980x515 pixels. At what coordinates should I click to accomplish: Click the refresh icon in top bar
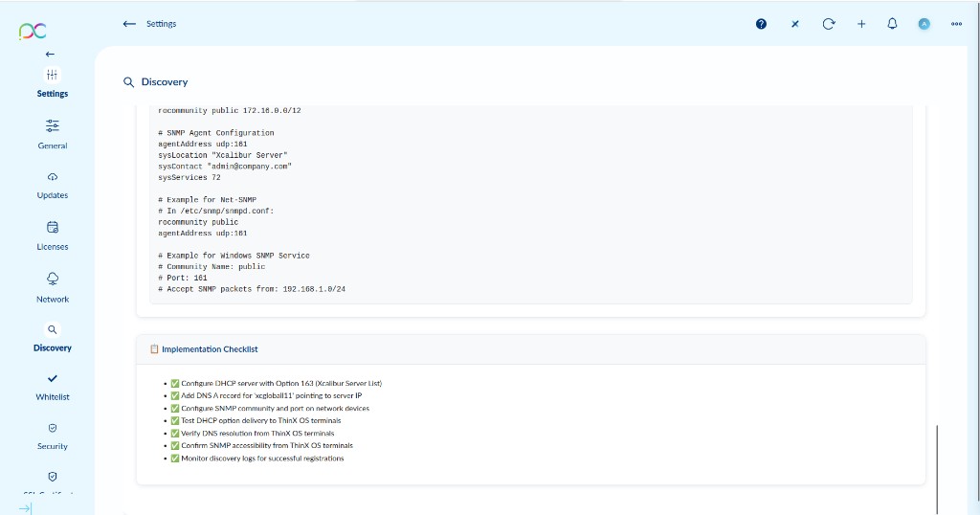point(828,24)
